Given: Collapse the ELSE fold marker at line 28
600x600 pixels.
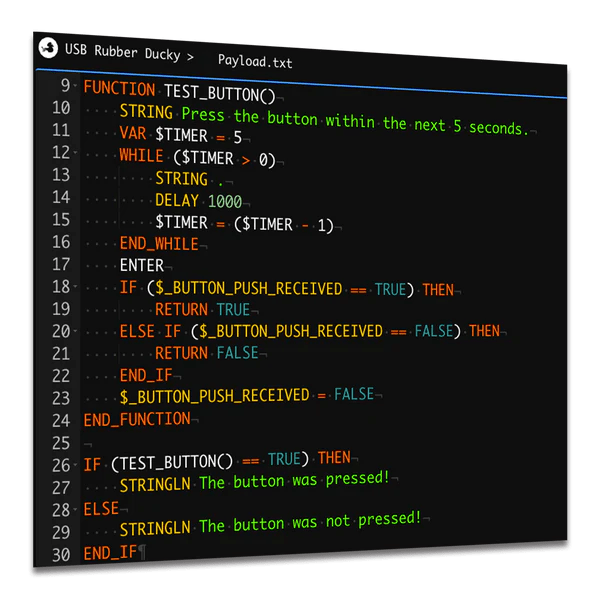Looking at the screenshot, I should point(75,509).
